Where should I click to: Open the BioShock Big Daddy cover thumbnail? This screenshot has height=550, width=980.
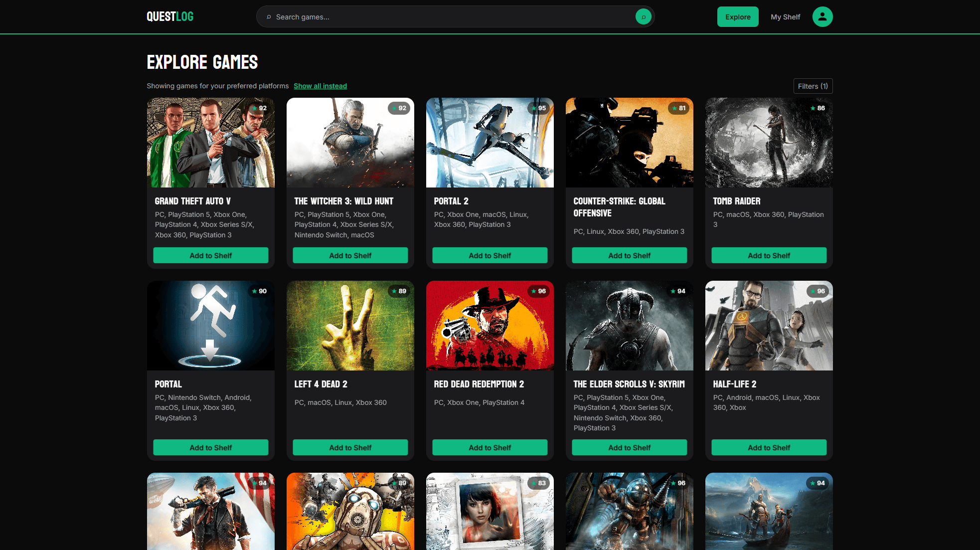coord(630,511)
